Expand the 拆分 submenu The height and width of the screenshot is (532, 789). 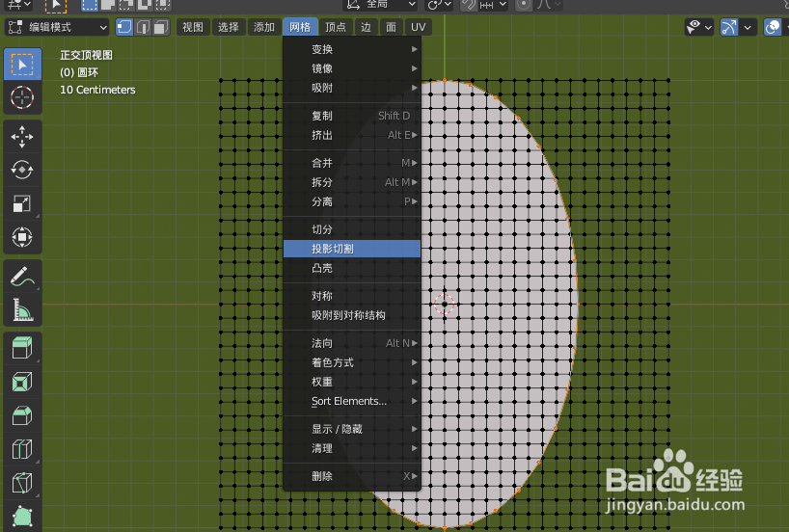click(352, 182)
